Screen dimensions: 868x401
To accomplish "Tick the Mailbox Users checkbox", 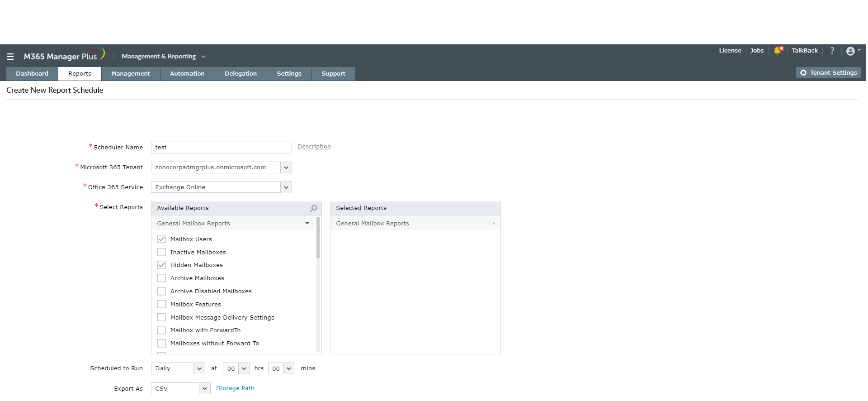I will pos(161,239).
